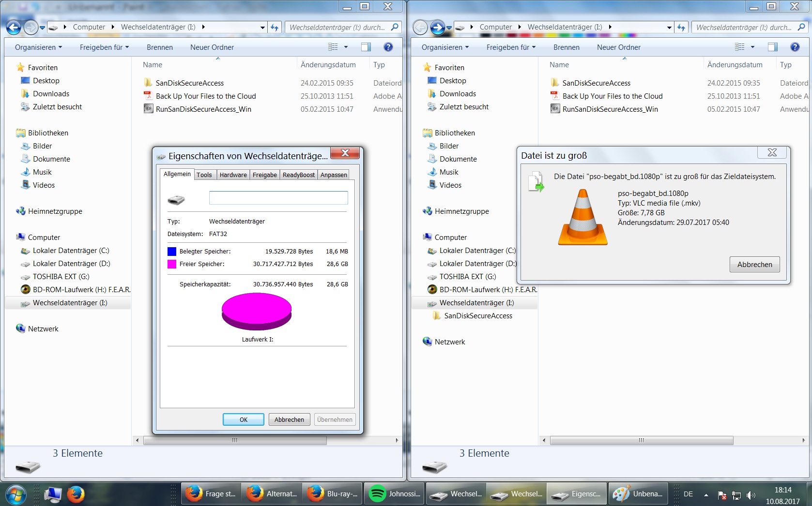Open Firefox pinned taskbar icon
Screen dimensions: 812x506
tap(76, 494)
